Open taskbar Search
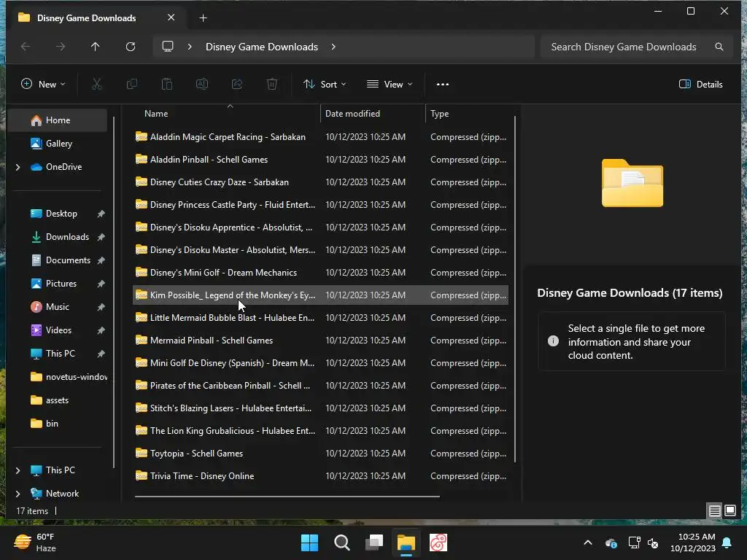This screenshot has width=747, height=560. click(x=342, y=542)
